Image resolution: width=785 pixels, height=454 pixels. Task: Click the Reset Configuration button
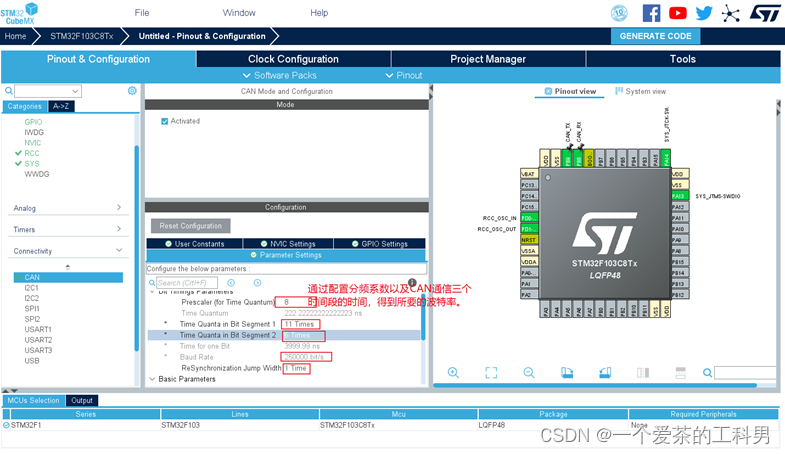[x=191, y=226]
